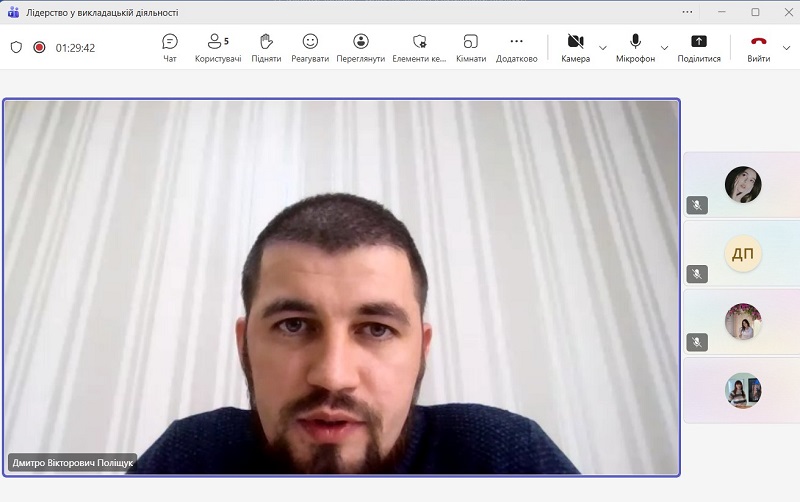Open the Чат (chat) panel
This screenshot has height=502, width=800.
[x=170, y=47]
